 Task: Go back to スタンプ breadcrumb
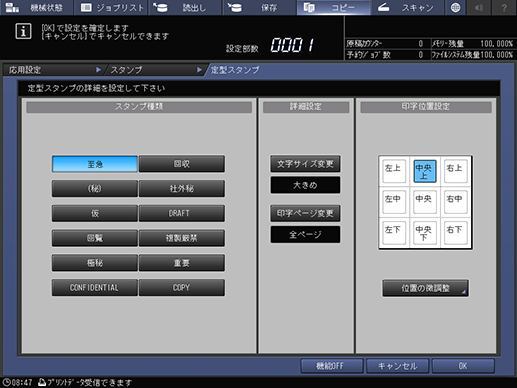tap(155, 70)
